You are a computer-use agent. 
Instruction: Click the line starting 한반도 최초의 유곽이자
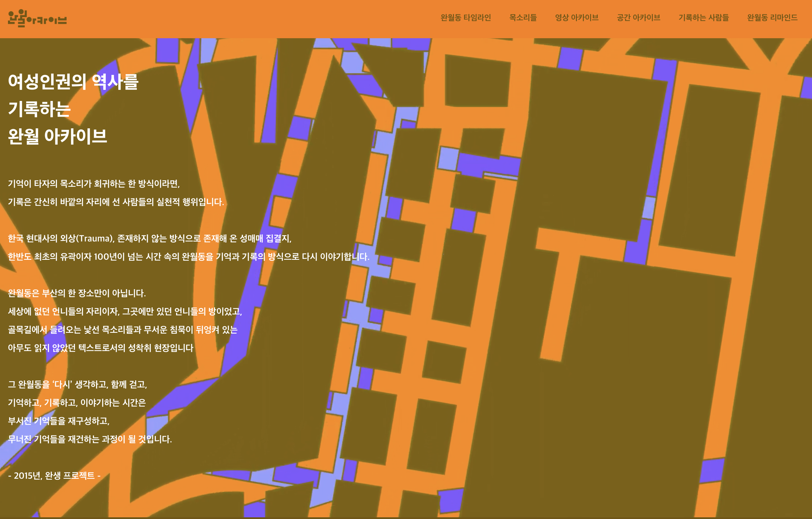tap(188, 256)
